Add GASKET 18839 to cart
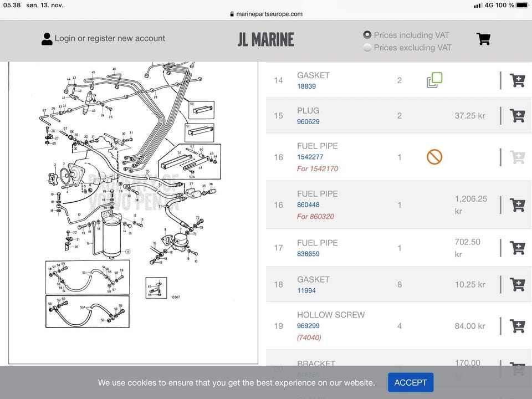Screen dimensions: 532x399 pyautogui.click(x=518, y=80)
